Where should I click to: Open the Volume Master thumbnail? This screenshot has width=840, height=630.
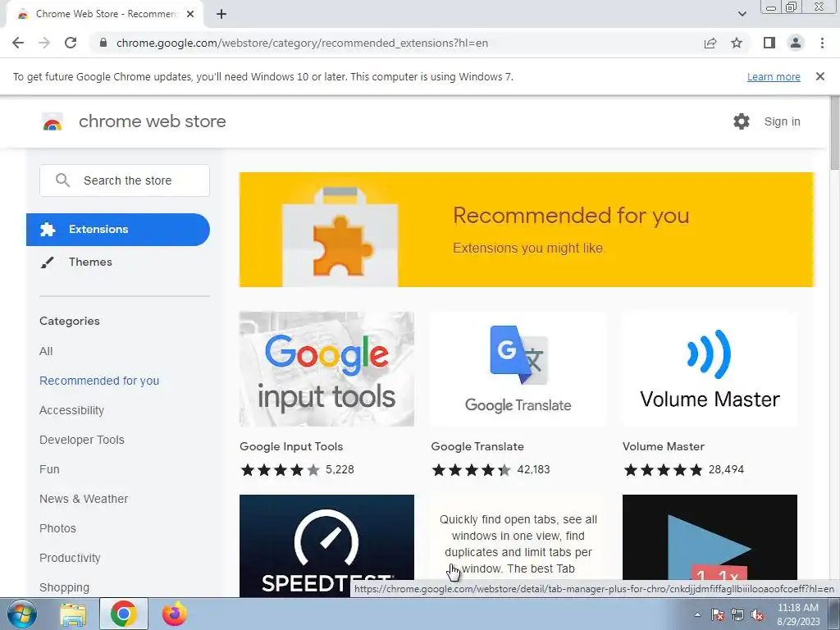[x=710, y=369]
